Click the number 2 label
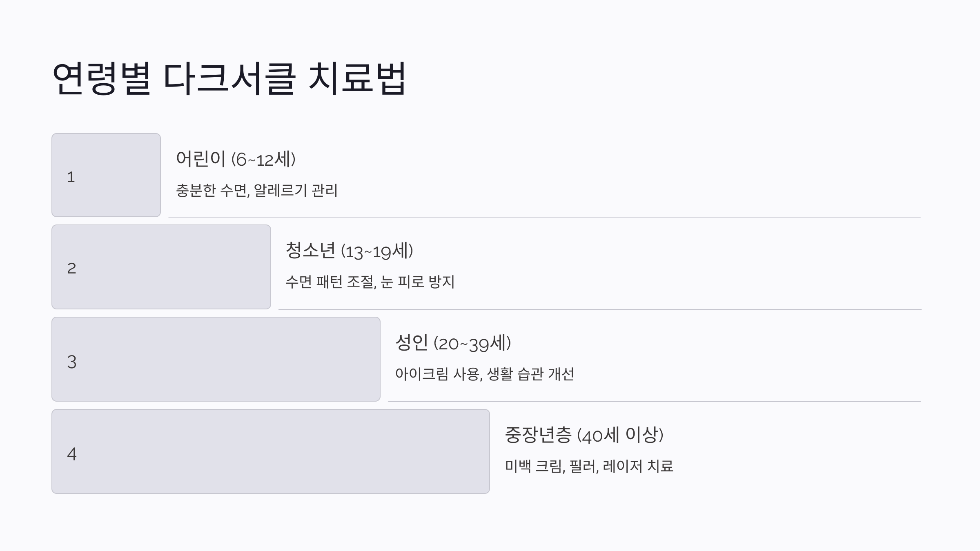 pos(71,269)
